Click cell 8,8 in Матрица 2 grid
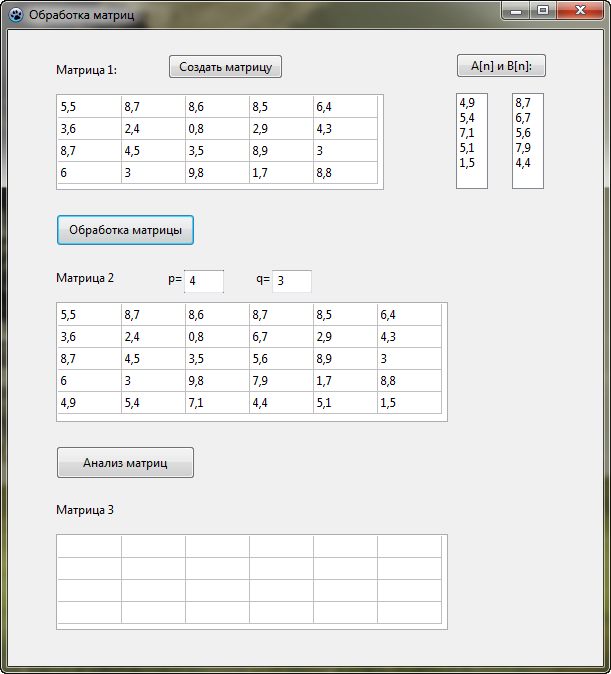This screenshot has height=674, width=611. [x=410, y=380]
